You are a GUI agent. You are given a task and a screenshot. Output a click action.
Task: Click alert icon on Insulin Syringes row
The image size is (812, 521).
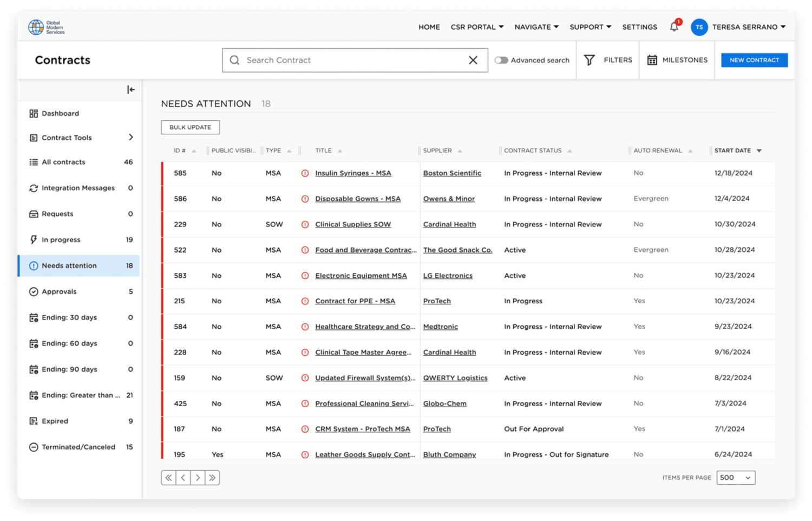pyautogui.click(x=305, y=173)
